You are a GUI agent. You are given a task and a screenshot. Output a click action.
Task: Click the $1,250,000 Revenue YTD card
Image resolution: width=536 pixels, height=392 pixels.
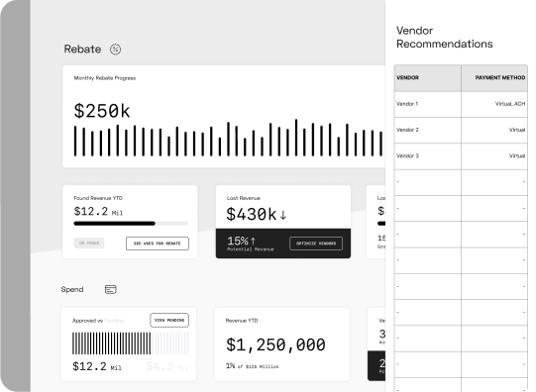pyautogui.click(x=282, y=343)
